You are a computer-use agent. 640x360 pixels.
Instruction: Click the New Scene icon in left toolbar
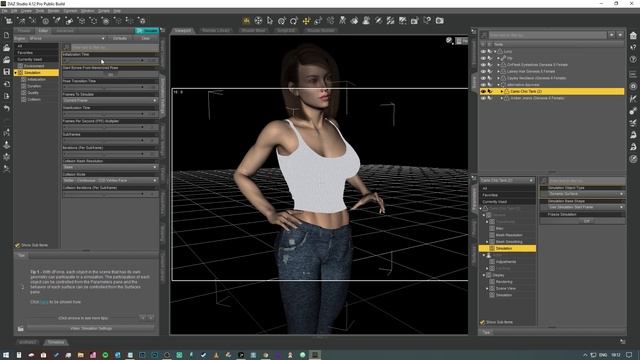(x=7, y=36)
